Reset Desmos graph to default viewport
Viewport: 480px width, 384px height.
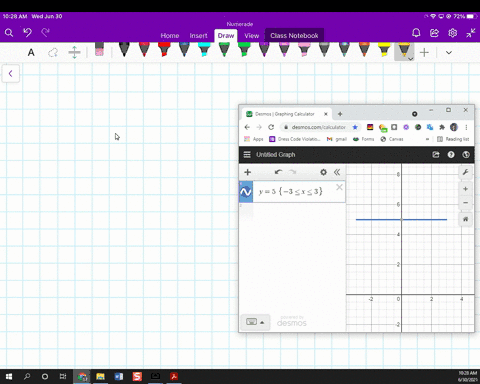coord(466,219)
